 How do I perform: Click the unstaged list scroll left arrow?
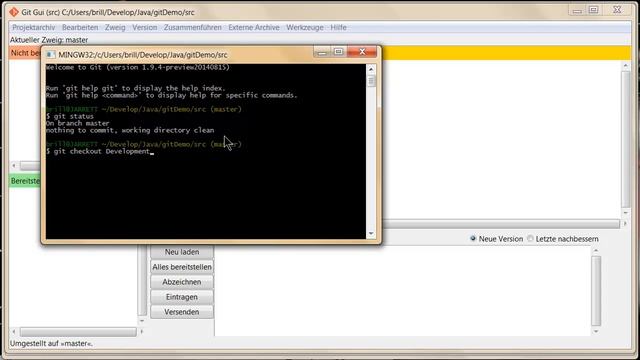tap(14, 166)
